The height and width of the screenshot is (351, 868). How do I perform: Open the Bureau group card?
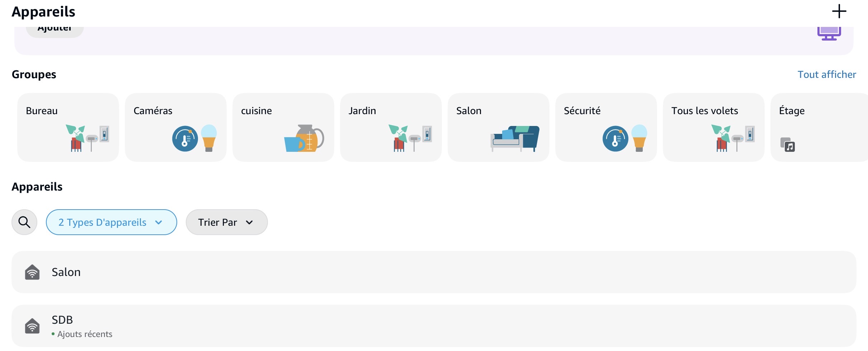pos(68,127)
